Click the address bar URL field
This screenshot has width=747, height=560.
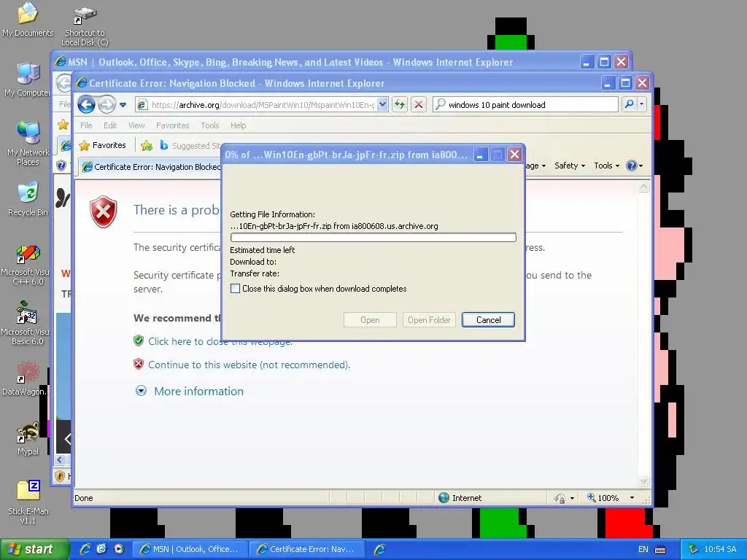click(x=262, y=105)
